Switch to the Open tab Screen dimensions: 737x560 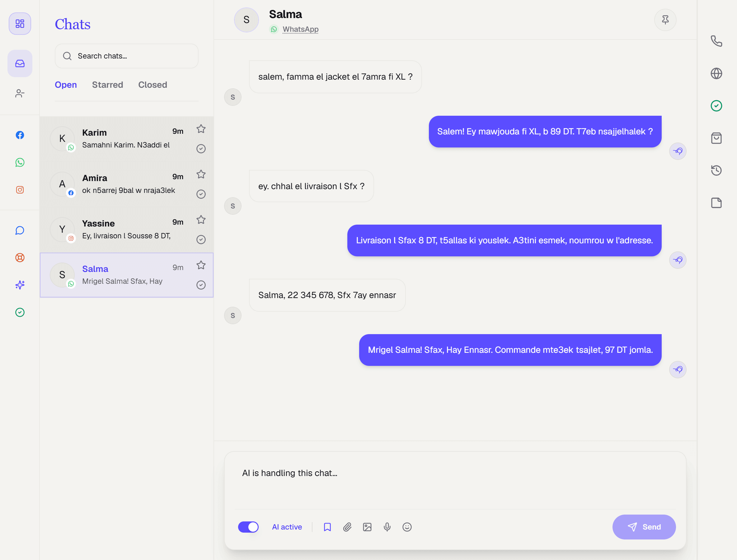click(66, 85)
